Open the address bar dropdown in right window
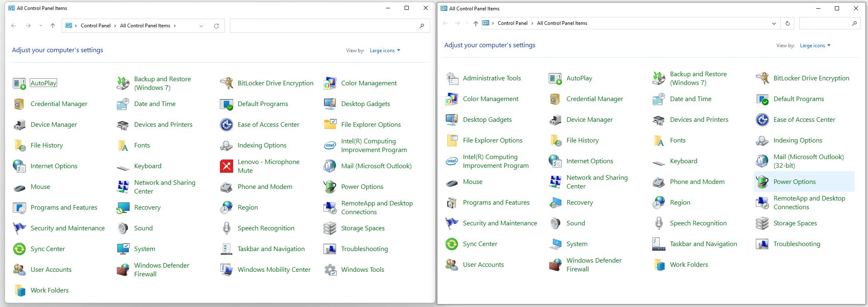868x307 pixels. coord(774,24)
